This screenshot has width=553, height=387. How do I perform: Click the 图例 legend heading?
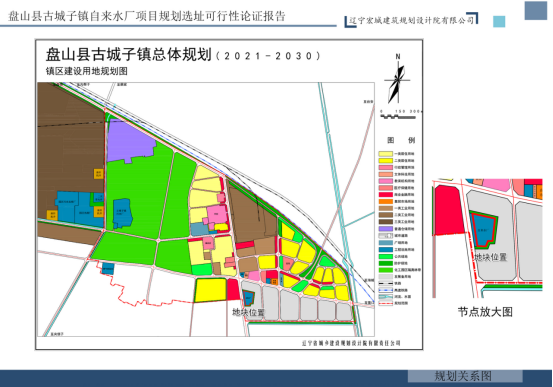pos(401,140)
